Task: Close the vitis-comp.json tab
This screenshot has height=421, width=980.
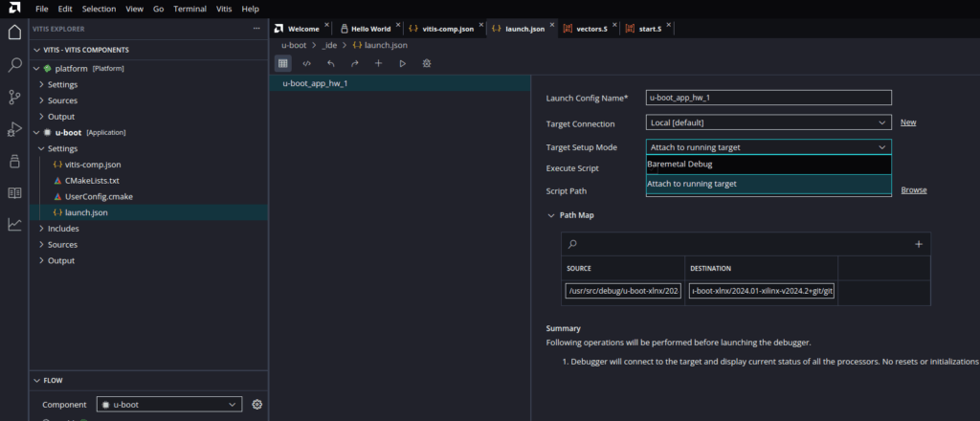Action: pyautogui.click(x=480, y=26)
